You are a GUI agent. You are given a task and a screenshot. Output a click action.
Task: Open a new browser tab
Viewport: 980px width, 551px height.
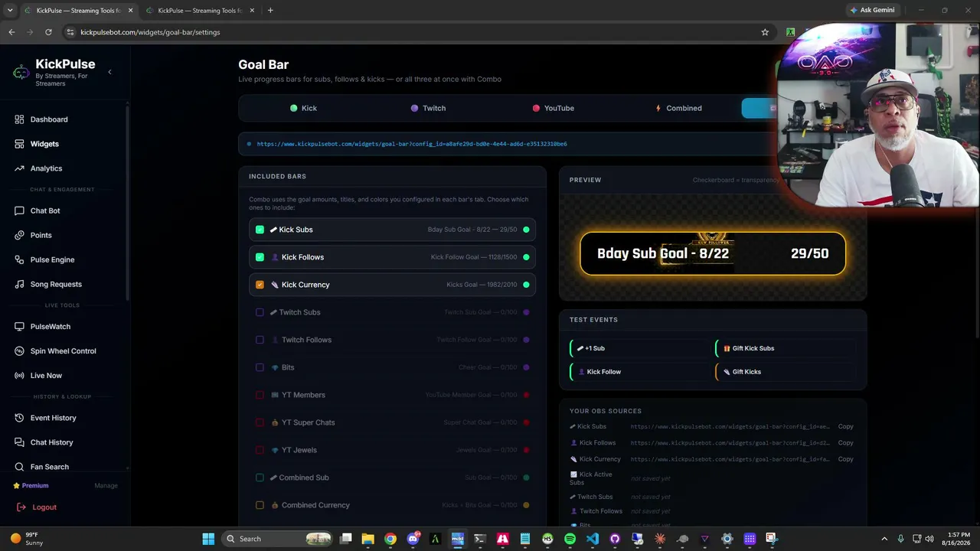click(270, 10)
